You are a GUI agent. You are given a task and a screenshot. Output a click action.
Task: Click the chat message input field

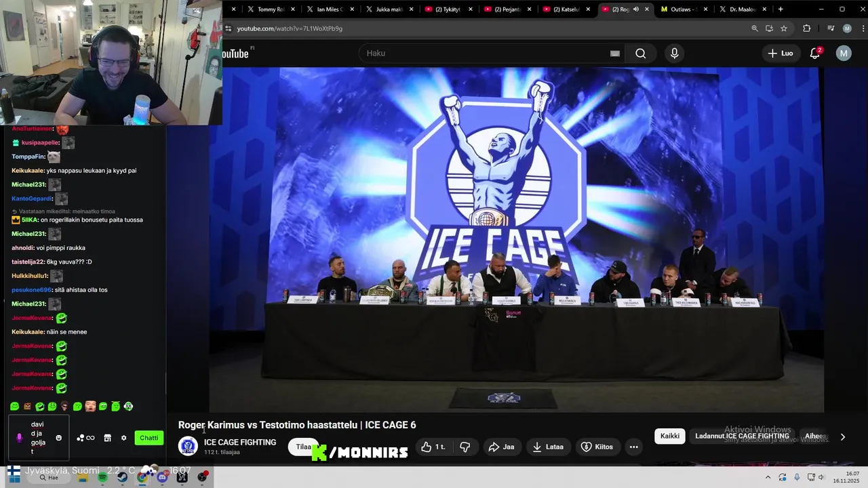coord(38,438)
